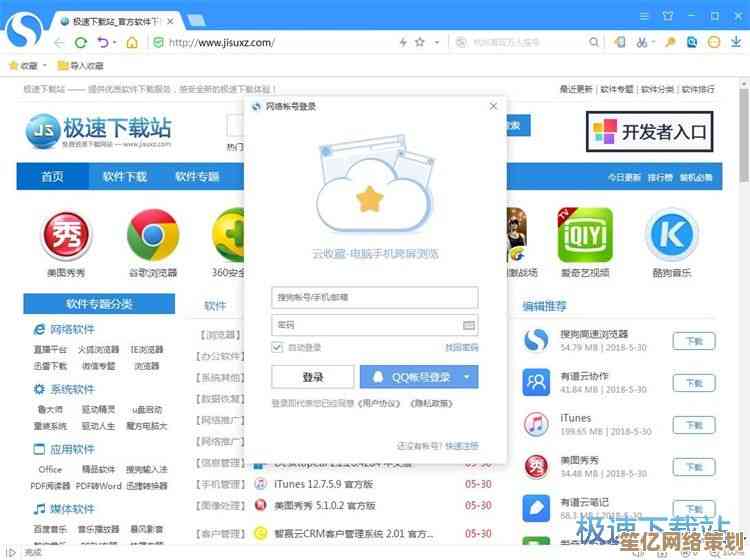Toggle the 自动登录 auto-login checkbox
750x560 pixels.
pos(277,347)
